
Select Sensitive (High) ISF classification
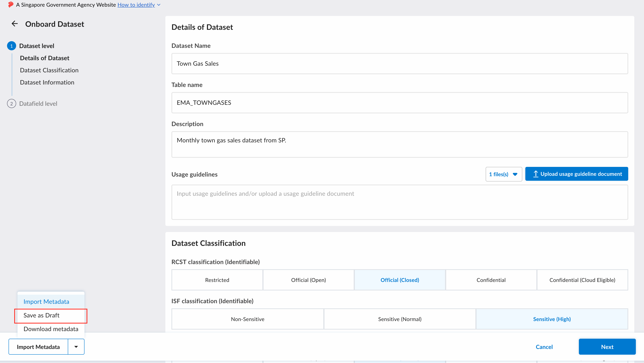pyautogui.click(x=552, y=319)
